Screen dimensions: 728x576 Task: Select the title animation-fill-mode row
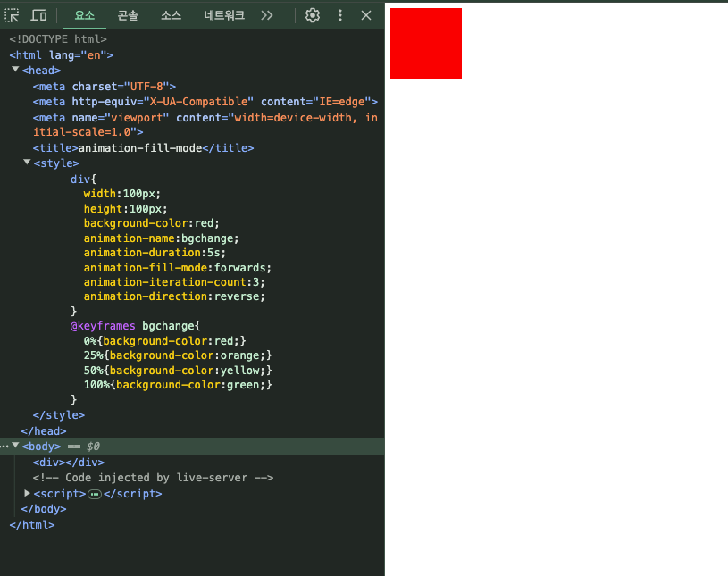point(144,148)
